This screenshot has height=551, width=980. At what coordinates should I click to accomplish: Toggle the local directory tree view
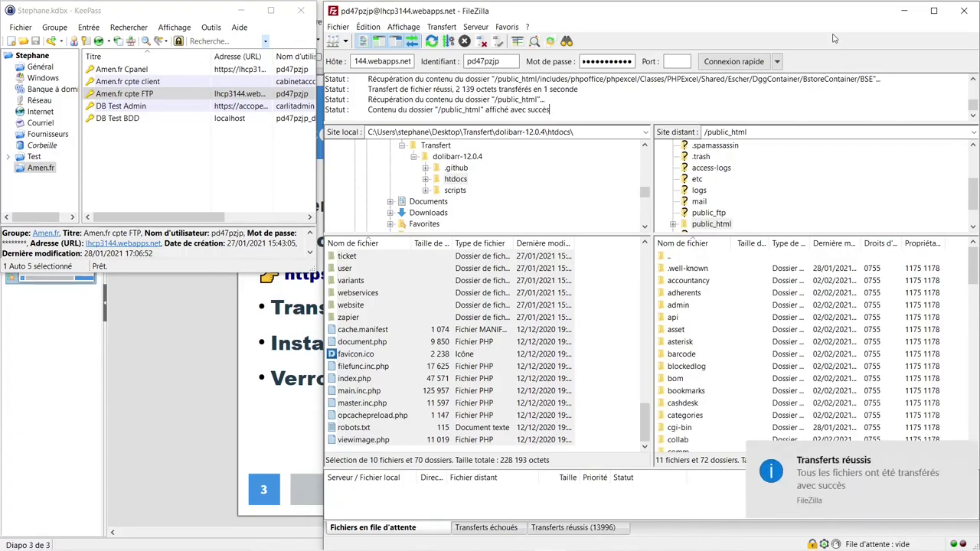pyautogui.click(x=379, y=41)
